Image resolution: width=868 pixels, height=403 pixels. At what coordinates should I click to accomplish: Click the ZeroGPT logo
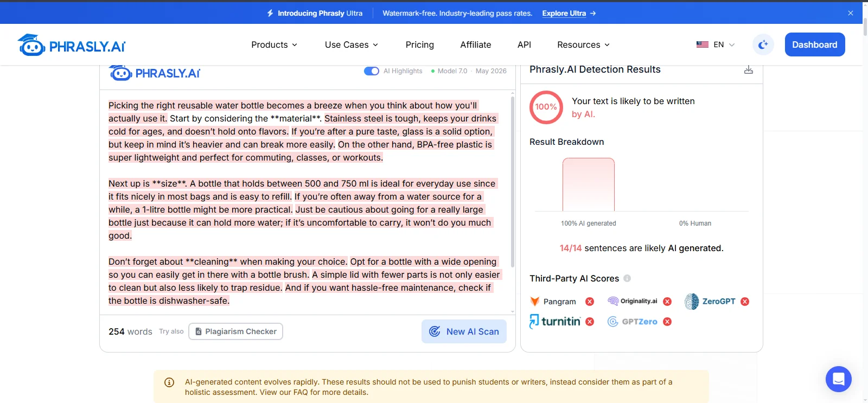pyautogui.click(x=710, y=302)
